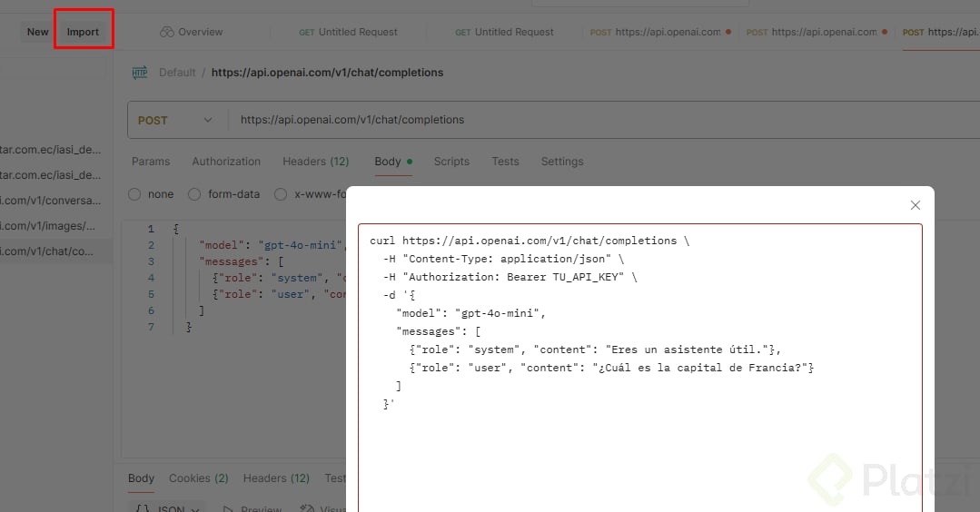Open the response Cookies (2) tab
The height and width of the screenshot is (512, 980).
[x=198, y=478]
